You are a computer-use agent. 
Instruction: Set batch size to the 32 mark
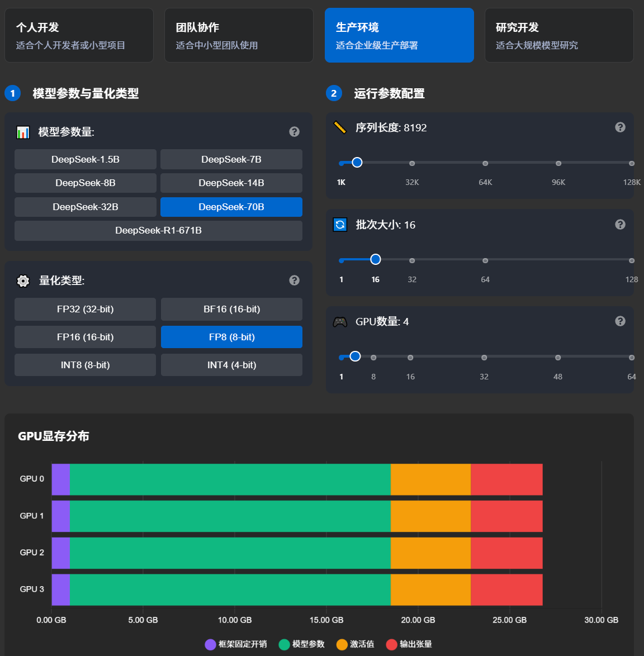pyautogui.click(x=412, y=260)
